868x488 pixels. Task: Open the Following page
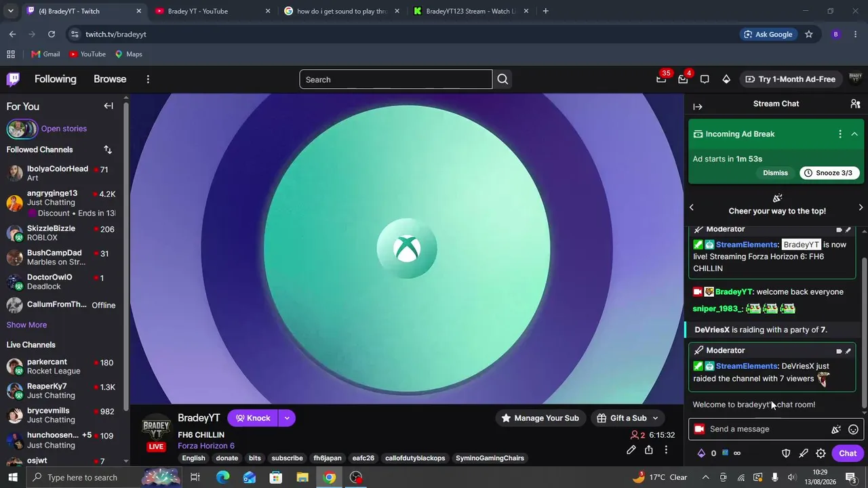tap(56, 79)
